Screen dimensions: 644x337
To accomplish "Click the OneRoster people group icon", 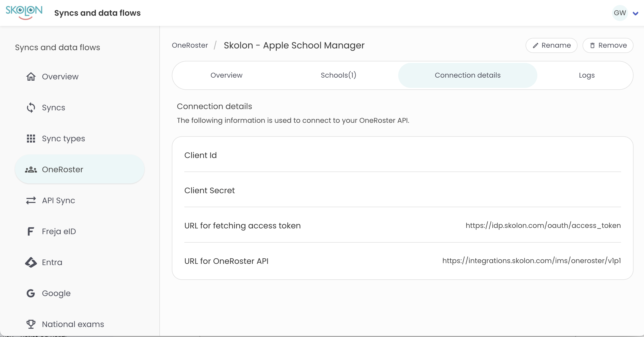I will (31, 170).
